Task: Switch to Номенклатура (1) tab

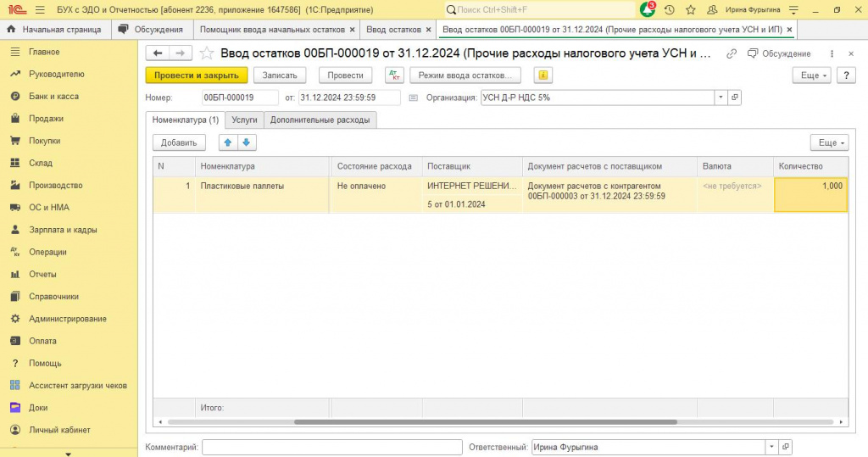Action: (x=186, y=120)
